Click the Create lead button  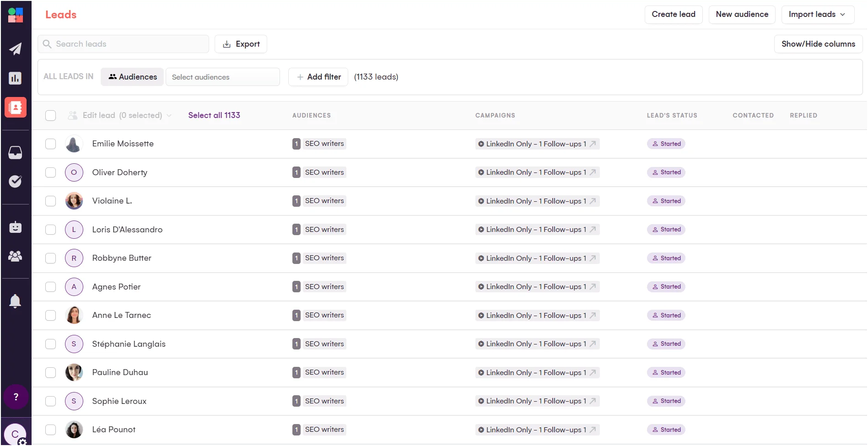pyautogui.click(x=673, y=14)
